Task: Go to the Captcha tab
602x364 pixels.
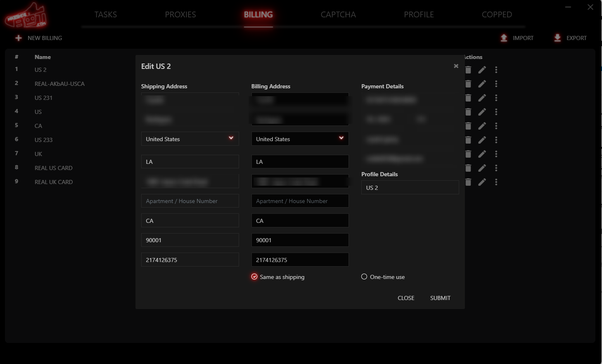Action: [x=338, y=14]
